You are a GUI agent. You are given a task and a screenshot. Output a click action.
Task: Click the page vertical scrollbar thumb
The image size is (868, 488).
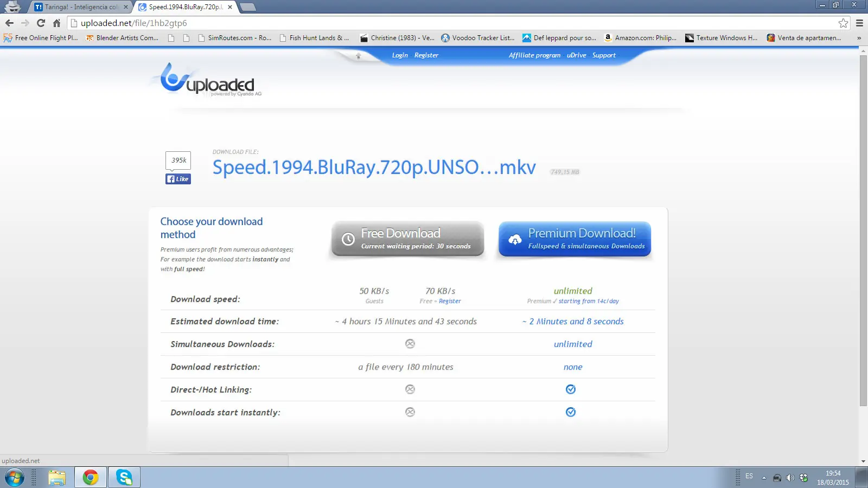863,230
